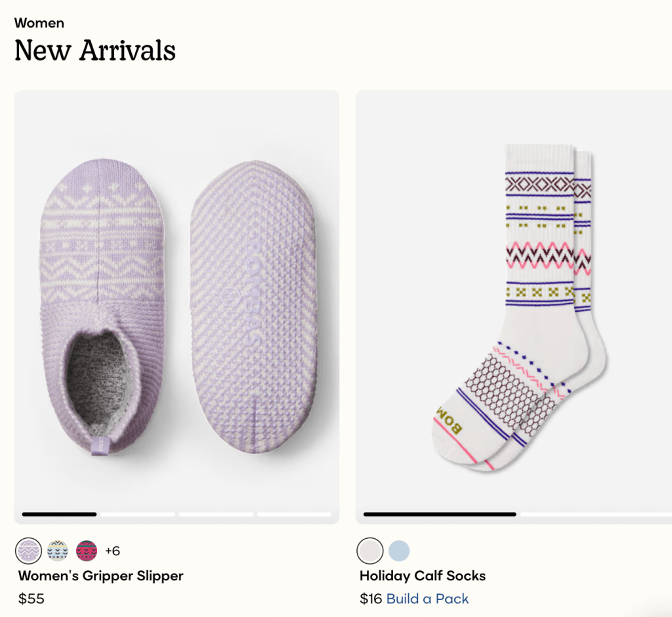Select the lavender slipper color swatch
This screenshot has width=672, height=617.
(x=29, y=551)
